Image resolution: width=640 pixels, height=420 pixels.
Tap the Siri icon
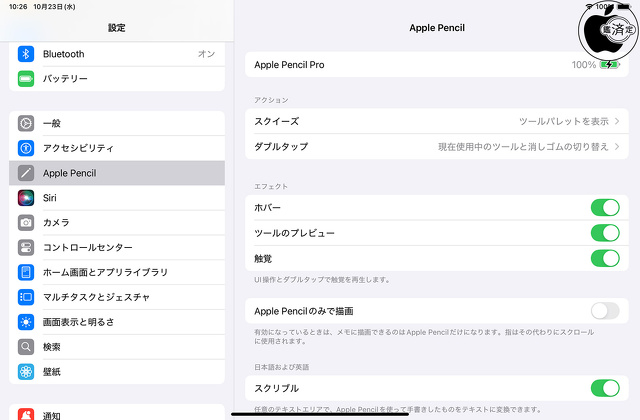tap(26, 198)
